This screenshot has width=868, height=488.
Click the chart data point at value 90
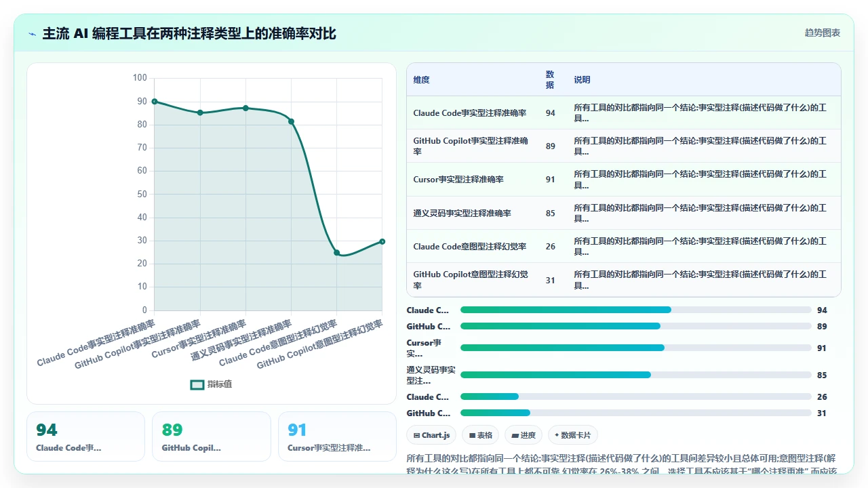click(x=155, y=101)
